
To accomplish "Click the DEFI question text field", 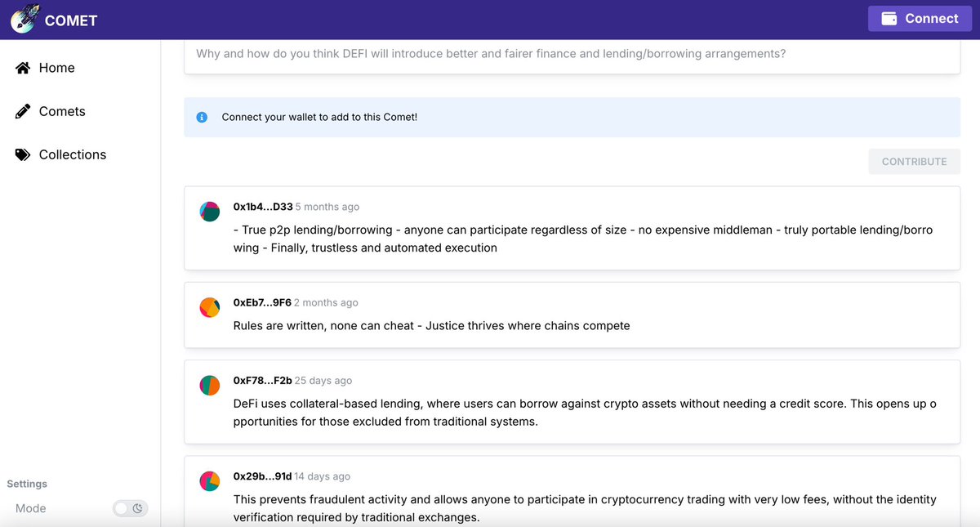I will [x=572, y=53].
